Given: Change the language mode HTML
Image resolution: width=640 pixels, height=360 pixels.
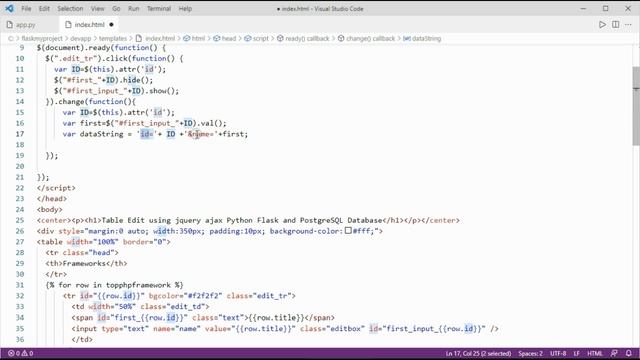Looking at the screenshot, I should 595,353.
